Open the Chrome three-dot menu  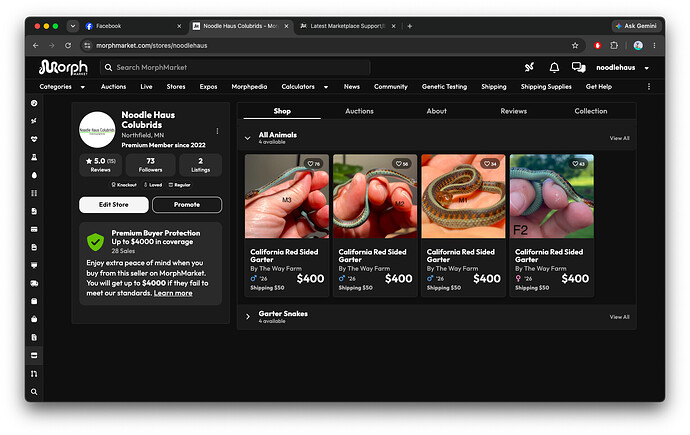click(x=654, y=45)
